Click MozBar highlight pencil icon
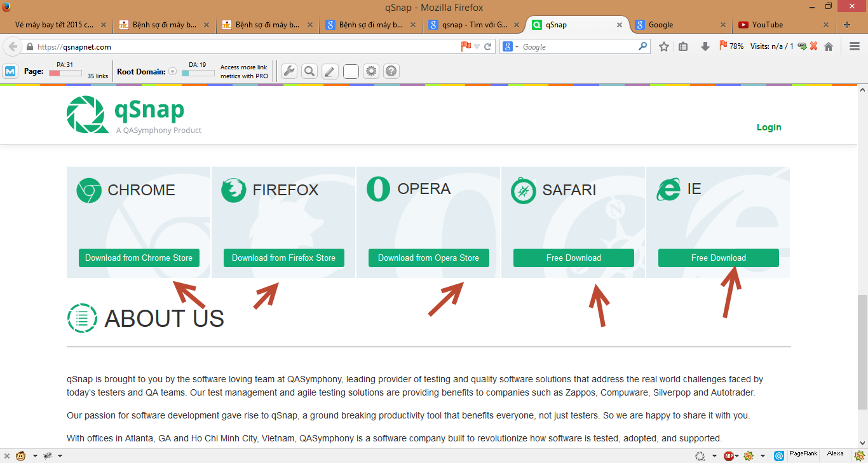The image size is (868, 463). click(330, 71)
